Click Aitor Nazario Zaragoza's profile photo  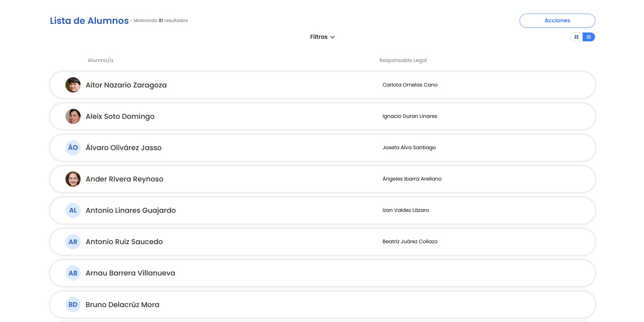(73, 85)
